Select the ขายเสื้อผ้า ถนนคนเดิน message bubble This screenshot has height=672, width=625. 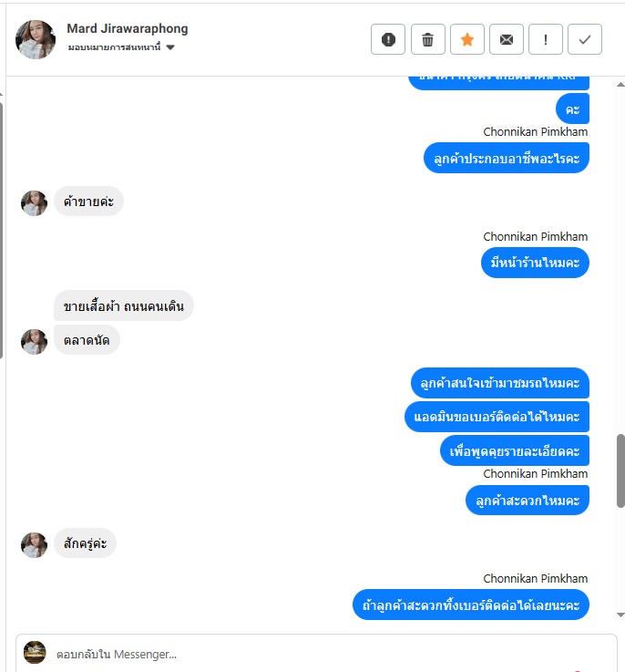tap(123, 306)
